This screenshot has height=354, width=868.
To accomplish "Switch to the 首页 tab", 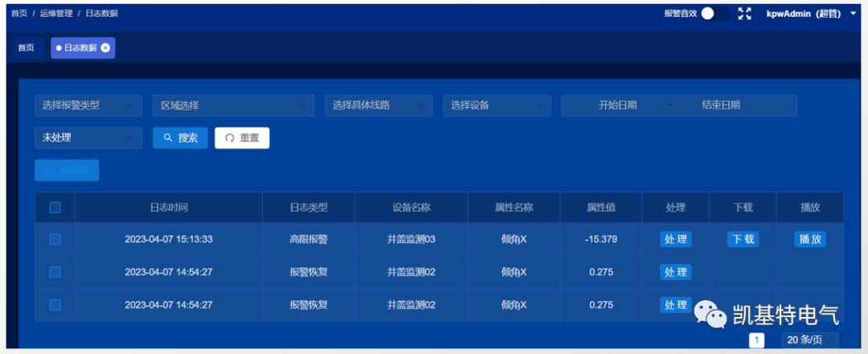I will click(x=27, y=48).
